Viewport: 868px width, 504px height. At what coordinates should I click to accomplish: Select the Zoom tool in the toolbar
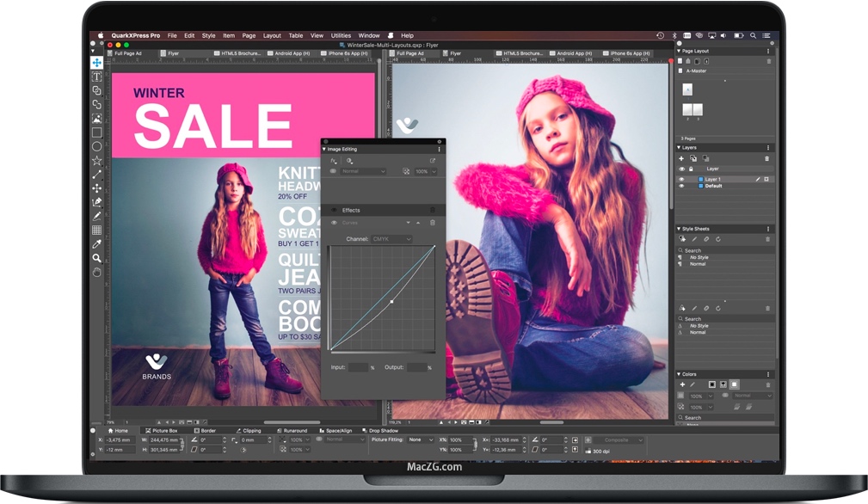click(x=97, y=258)
